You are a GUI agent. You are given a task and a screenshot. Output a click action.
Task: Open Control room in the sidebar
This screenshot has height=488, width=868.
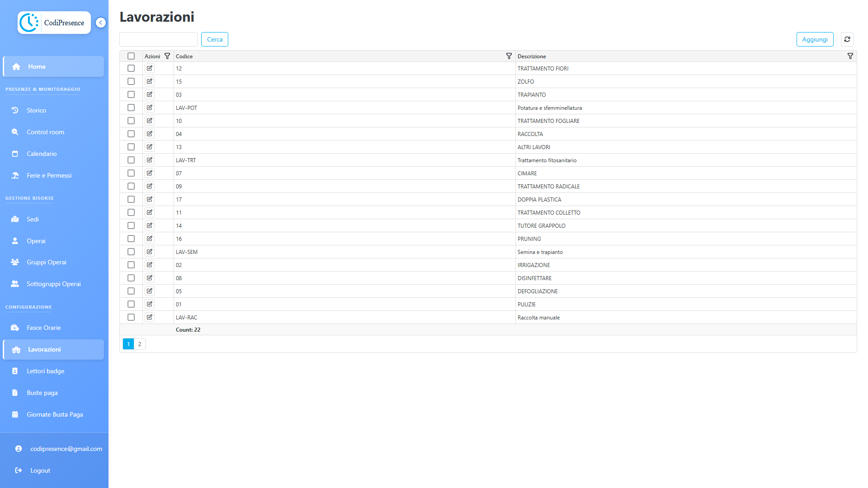tap(45, 132)
